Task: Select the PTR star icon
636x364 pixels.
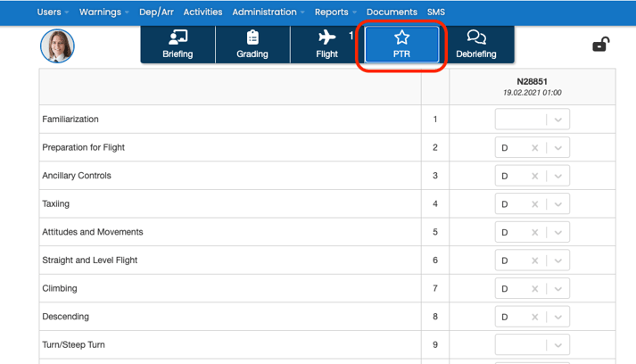Action: point(401,37)
